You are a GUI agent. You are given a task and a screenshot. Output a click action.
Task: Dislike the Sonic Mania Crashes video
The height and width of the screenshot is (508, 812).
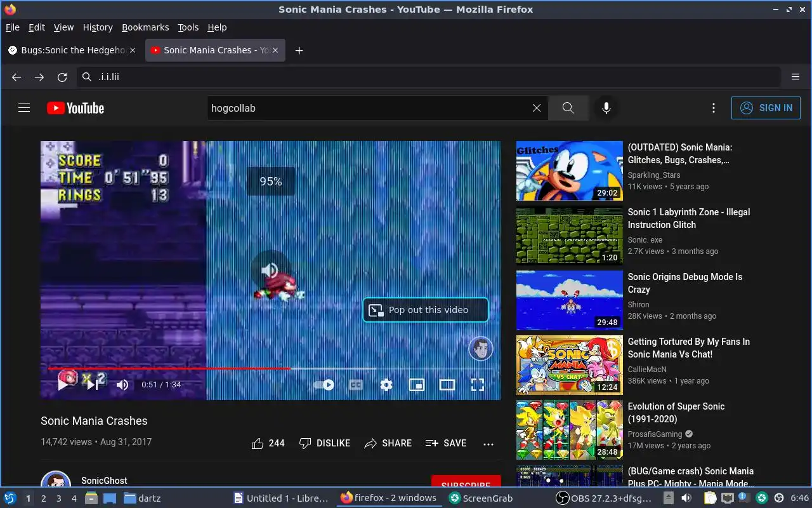tap(324, 443)
